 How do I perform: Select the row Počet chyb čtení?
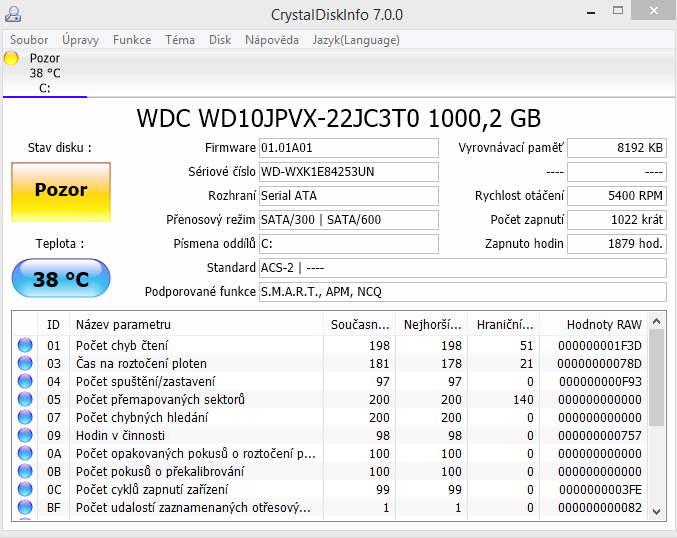coord(330,345)
